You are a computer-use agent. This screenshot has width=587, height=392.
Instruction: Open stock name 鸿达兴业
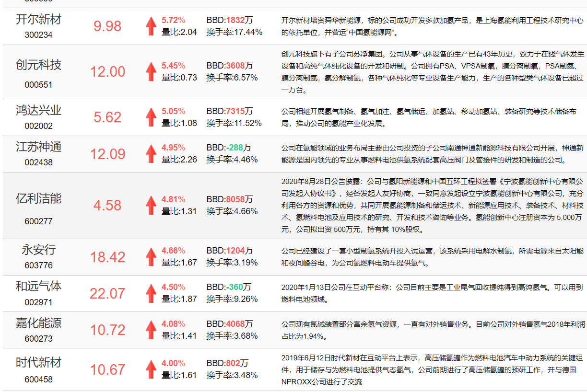click(39, 110)
